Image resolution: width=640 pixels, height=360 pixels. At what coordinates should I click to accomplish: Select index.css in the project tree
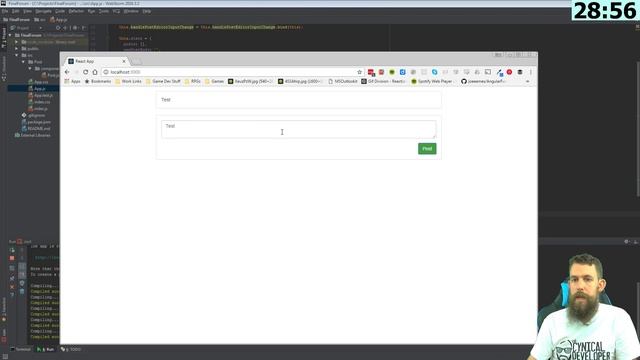point(40,102)
